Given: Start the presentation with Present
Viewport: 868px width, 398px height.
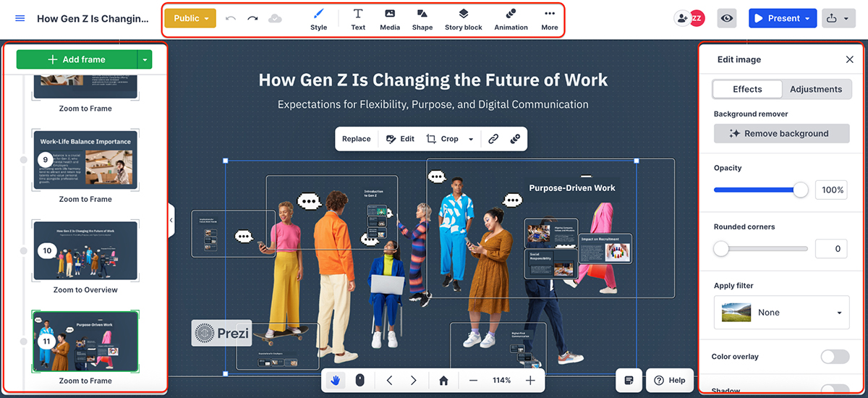Looking at the screenshot, I should coord(777,18).
